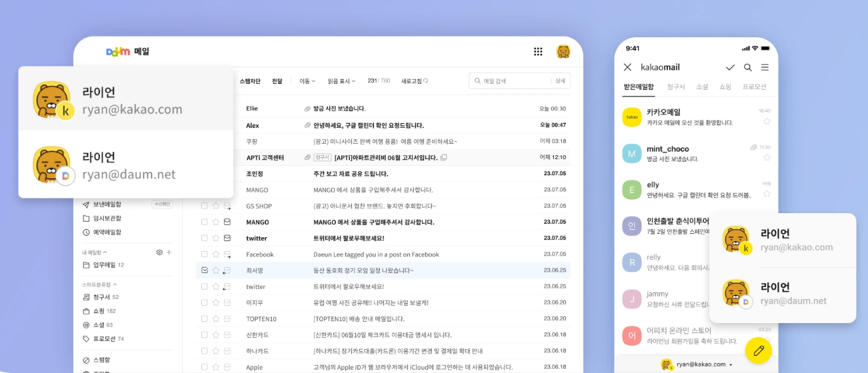Click the attachment clip on Alex mail
This screenshot has width=868, height=373.
307,125
